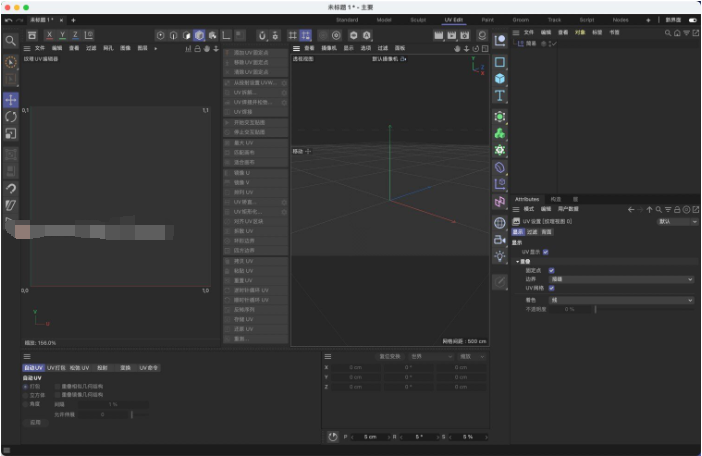Toggle the Z axis lock
Image resolution: width=702 pixels, height=456 pixels.
(x=75, y=35)
